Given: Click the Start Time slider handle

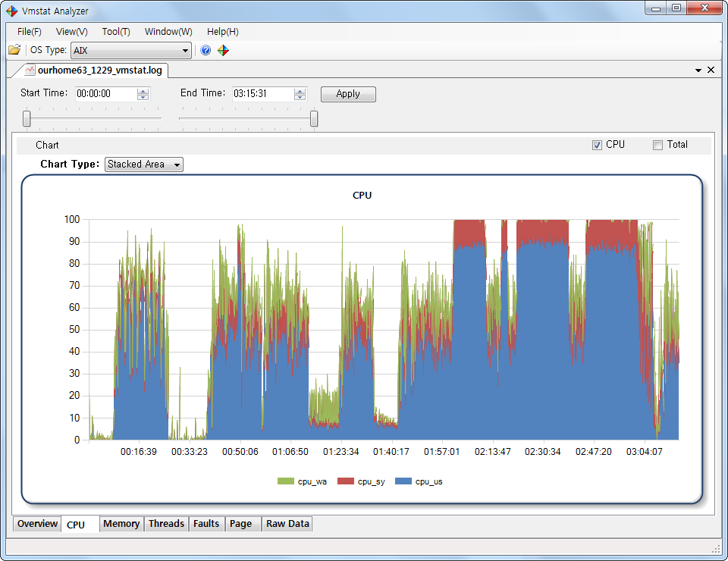Looking at the screenshot, I should pyautogui.click(x=25, y=119).
